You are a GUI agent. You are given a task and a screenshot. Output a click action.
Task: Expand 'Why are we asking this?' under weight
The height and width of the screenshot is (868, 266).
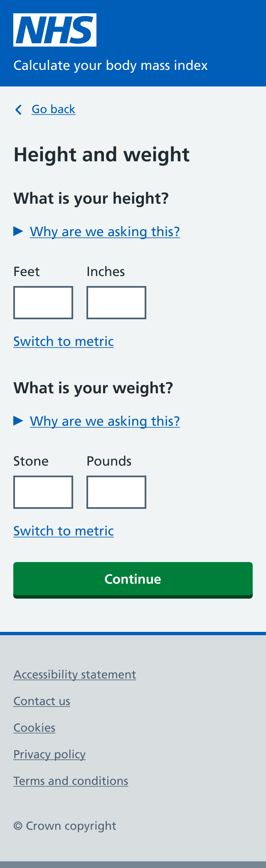tap(104, 422)
